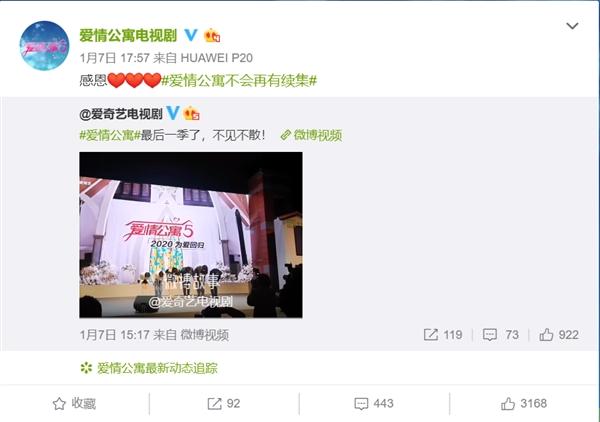600x422 pixels.
Task: Click the 爱情公寓电视剧 profile avatar
Action: 44,46
